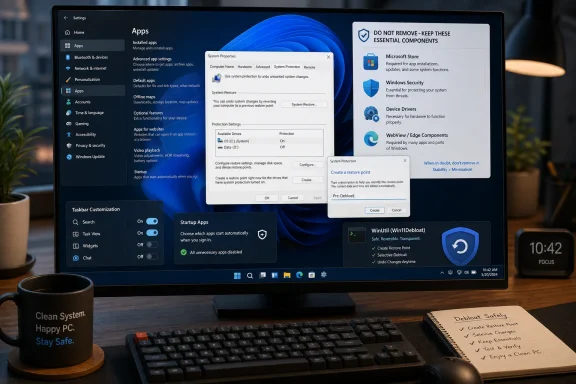The width and height of the screenshot is (576, 384).
Task: Switch to the Remote tab
Action: pyautogui.click(x=309, y=67)
